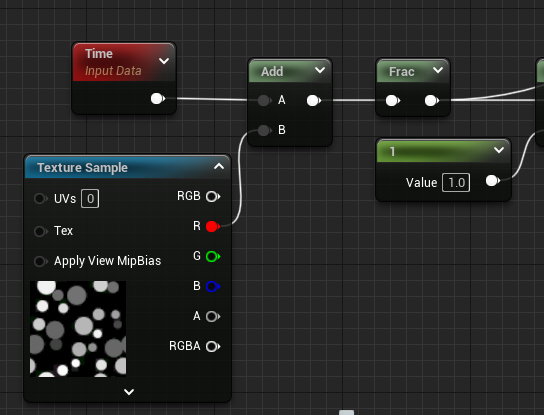Click the Add node's A input pin
This screenshot has width=544, height=415.
coord(265,100)
